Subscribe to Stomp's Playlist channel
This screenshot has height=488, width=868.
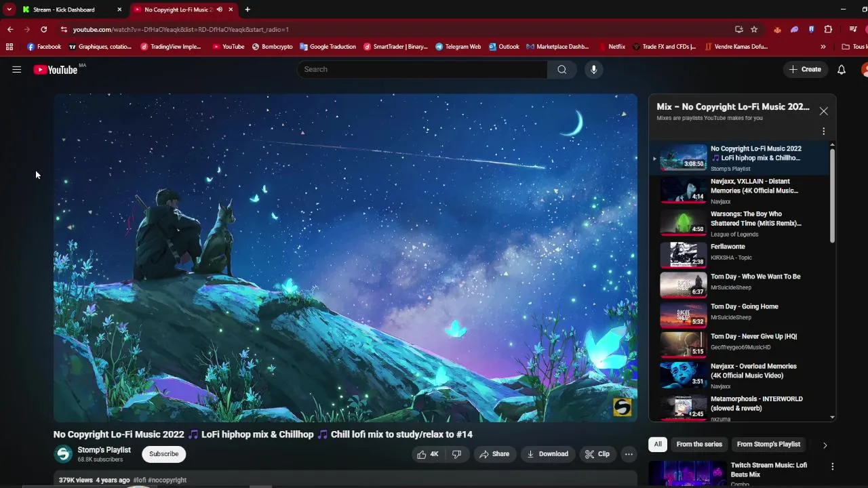tap(164, 454)
